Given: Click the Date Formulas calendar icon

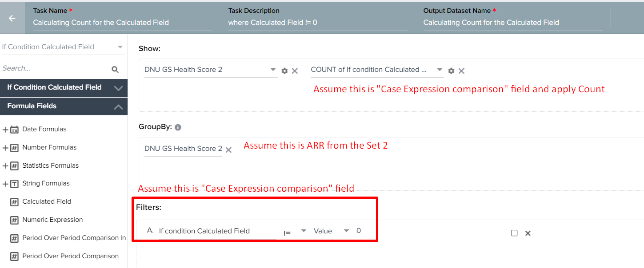Looking at the screenshot, I should click(x=14, y=130).
